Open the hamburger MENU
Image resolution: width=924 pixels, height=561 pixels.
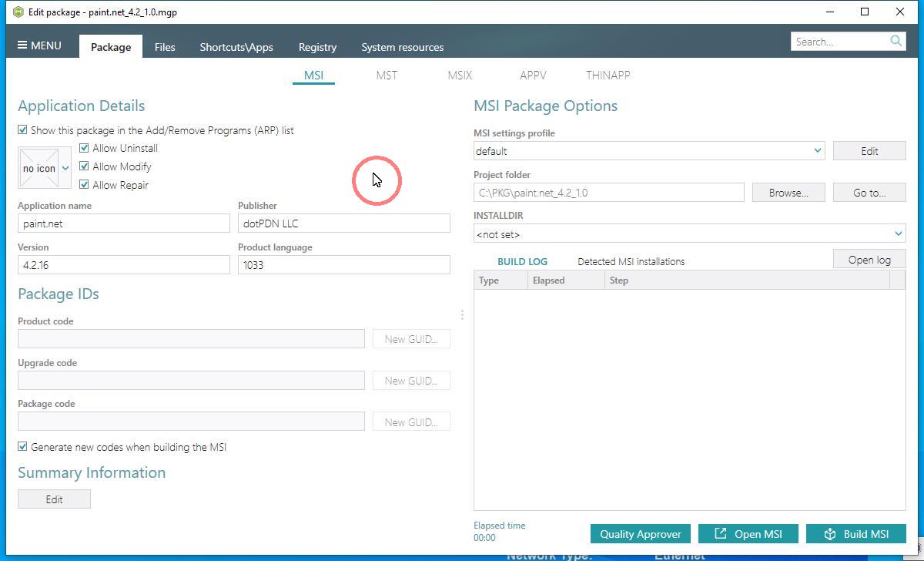39,45
